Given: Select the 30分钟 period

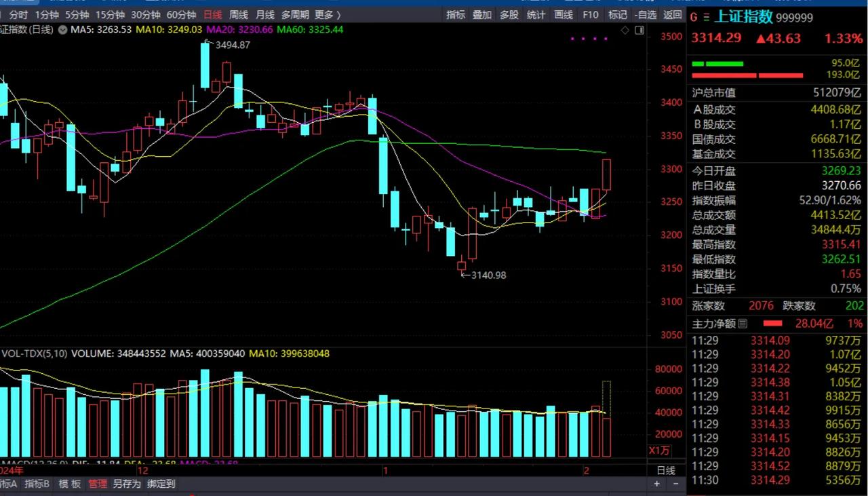Looking at the screenshot, I should (x=146, y=14).
